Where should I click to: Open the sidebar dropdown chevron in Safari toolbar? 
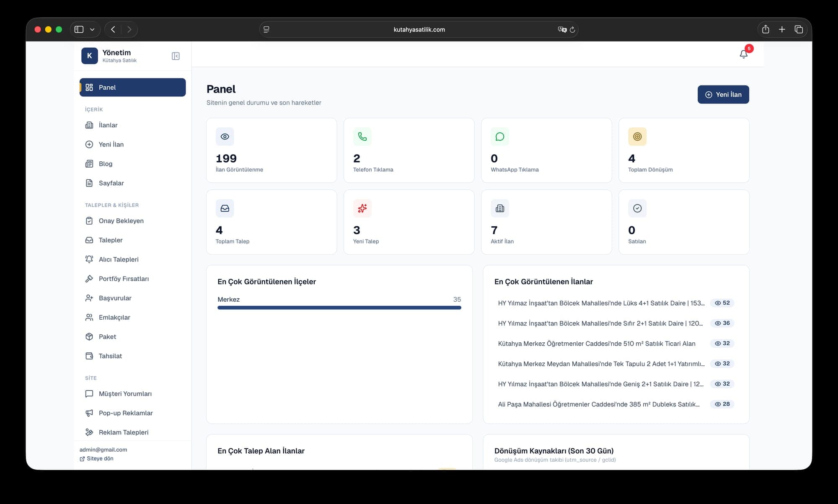pyautogui.click(x=92, y=29)
